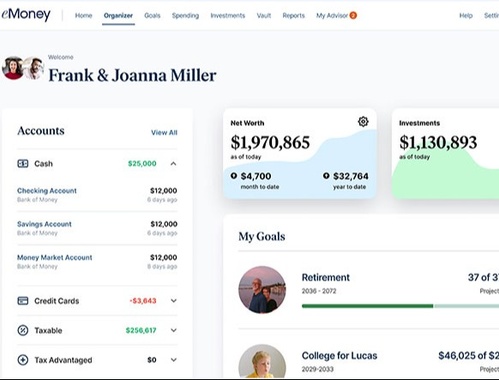Click the $256,617 Taxable total
499x380 pixels.
click(141, 330)
